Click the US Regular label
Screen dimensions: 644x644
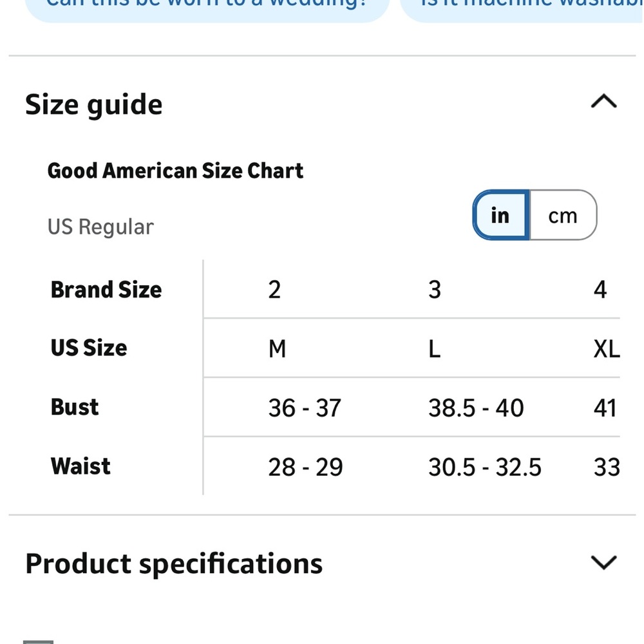click(100, 227)
